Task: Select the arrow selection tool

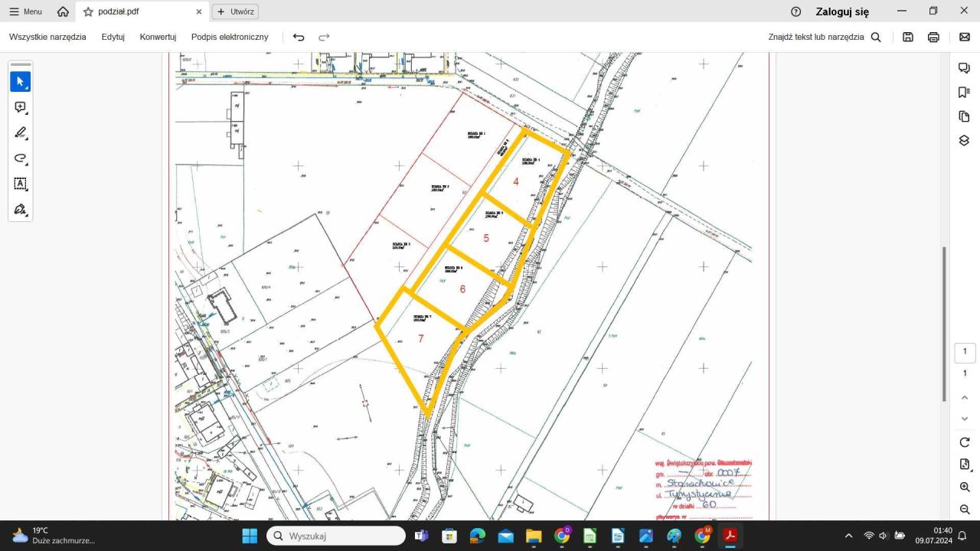Action: [20, 81]
